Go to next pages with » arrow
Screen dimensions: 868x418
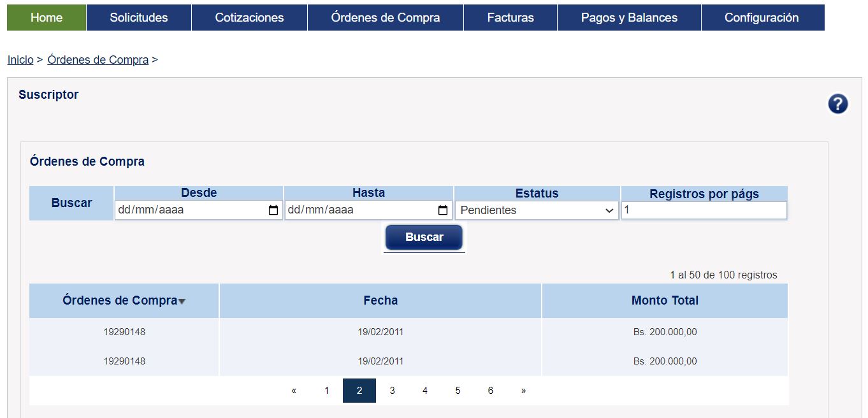coord(523,391)
